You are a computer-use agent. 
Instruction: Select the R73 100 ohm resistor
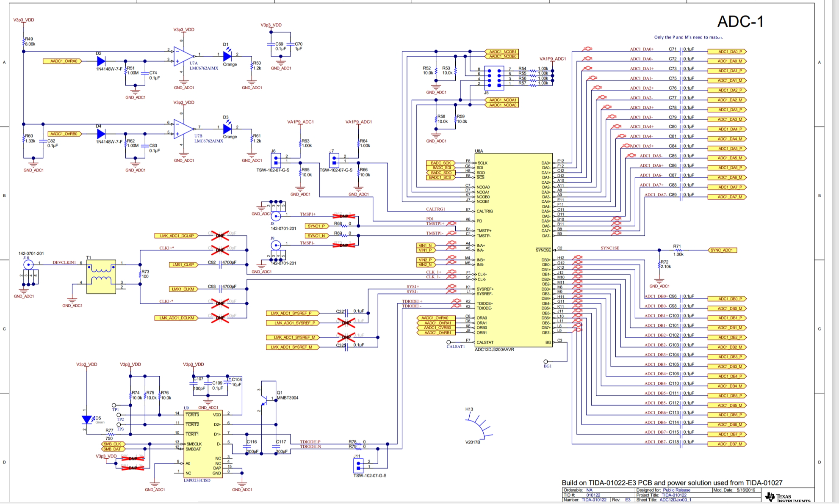140,274
